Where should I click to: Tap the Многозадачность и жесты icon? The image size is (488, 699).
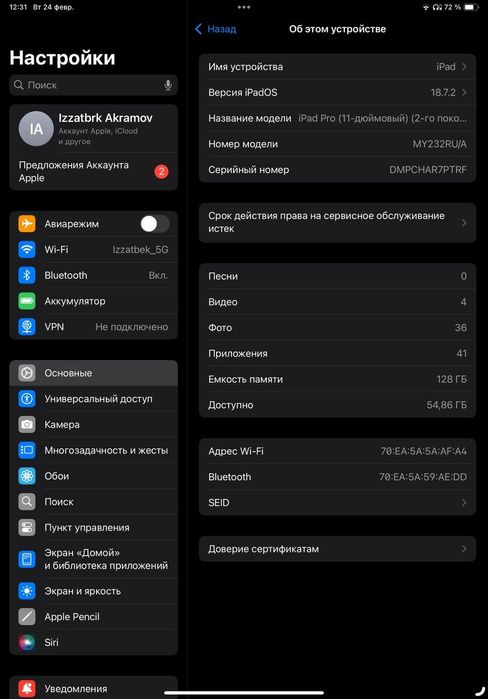tap(27, 450)
